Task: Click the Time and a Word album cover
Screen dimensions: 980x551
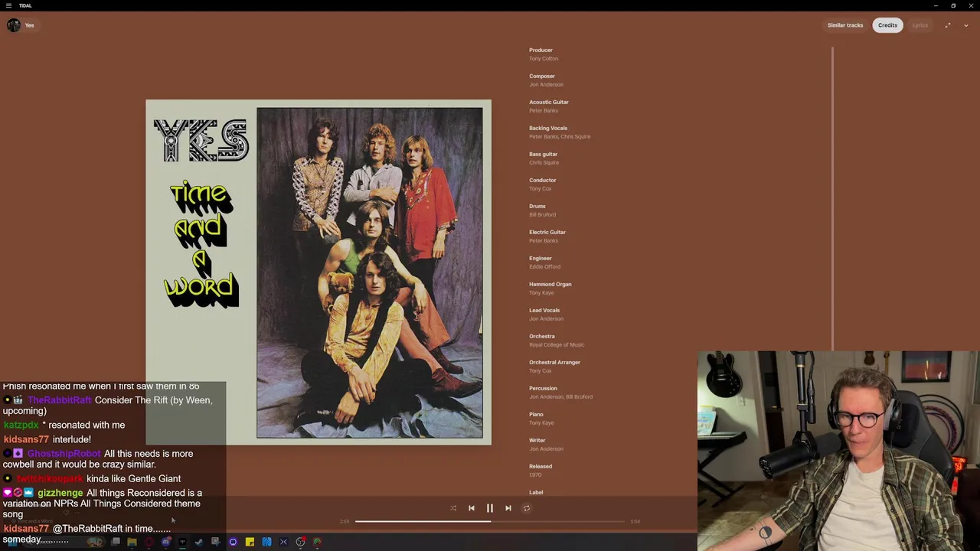Action: click(318, 272)
